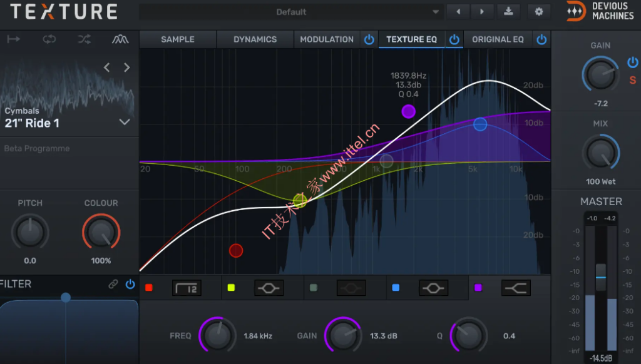This screenshot has width=641, height=364.
Task: Click the filter link chain icon
Action: [x=113, y=284]
